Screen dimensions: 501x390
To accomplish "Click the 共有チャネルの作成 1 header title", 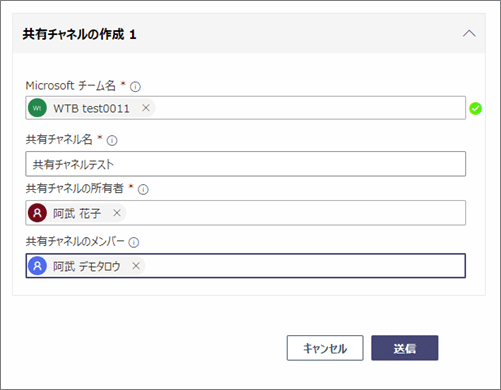I will point(79,34).
